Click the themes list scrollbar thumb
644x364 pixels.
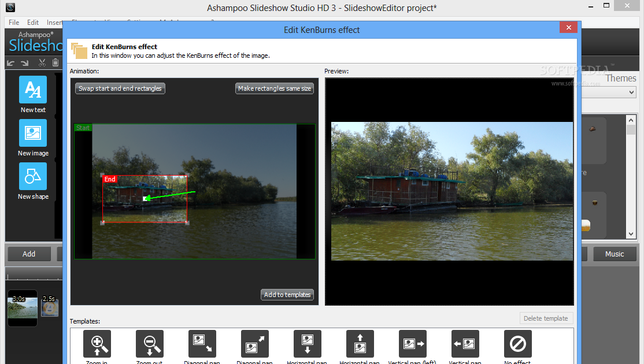[631, 129]
